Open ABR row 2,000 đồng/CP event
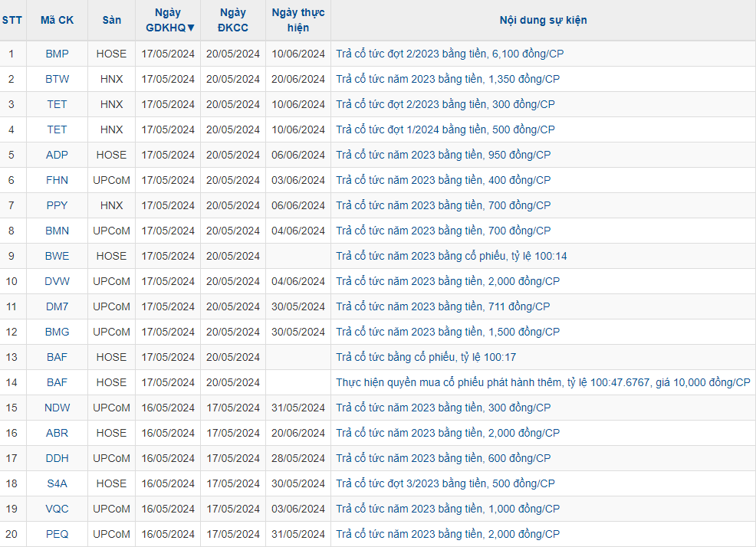 point(448,434)
